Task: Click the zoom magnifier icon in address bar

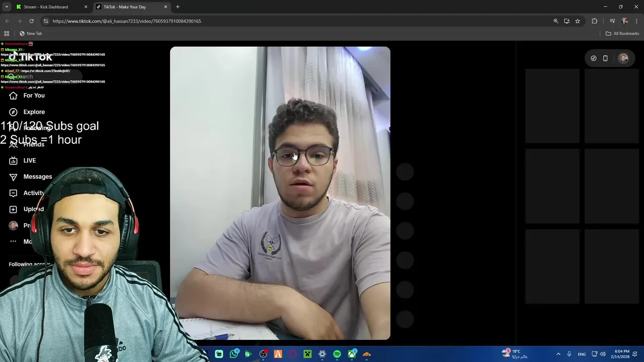Action: [556, 21]
